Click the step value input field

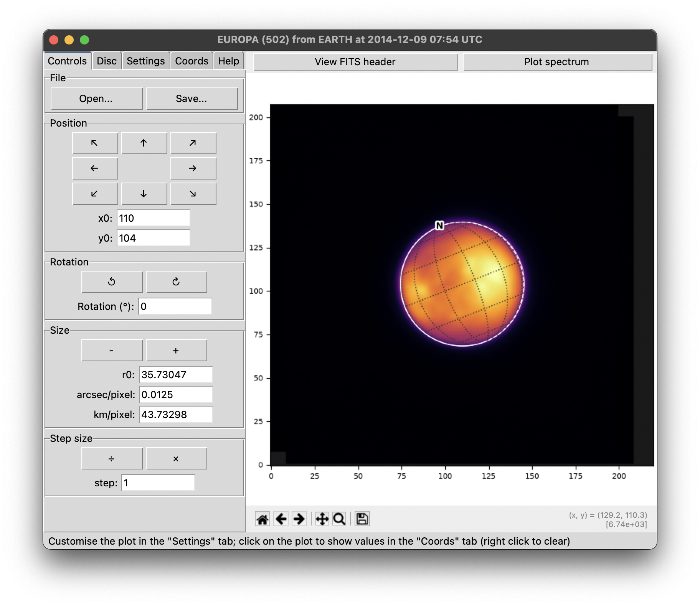pyautogui.click(x=158, y=483)
